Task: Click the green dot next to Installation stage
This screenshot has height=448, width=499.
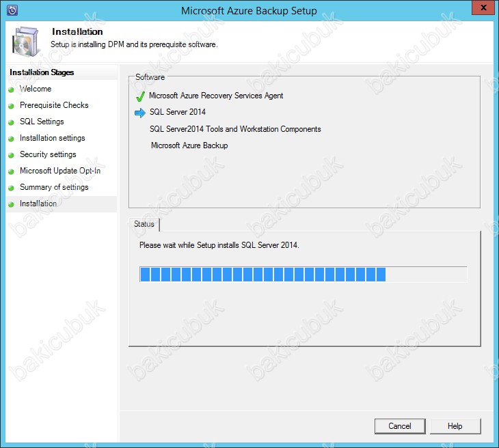Action: tap(11, 204)
